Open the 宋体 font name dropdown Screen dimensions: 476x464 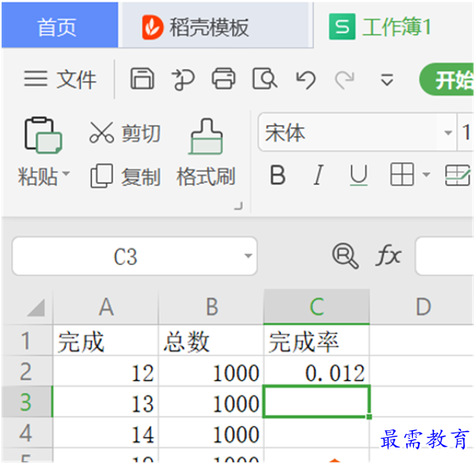pos(448,133)
